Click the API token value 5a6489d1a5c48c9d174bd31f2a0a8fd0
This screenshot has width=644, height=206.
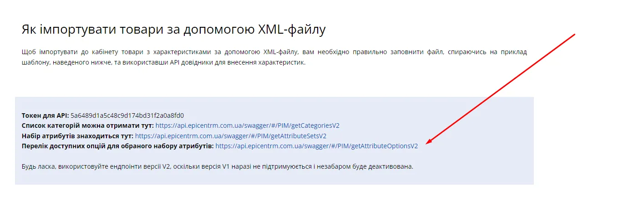(x=127, y=116)
